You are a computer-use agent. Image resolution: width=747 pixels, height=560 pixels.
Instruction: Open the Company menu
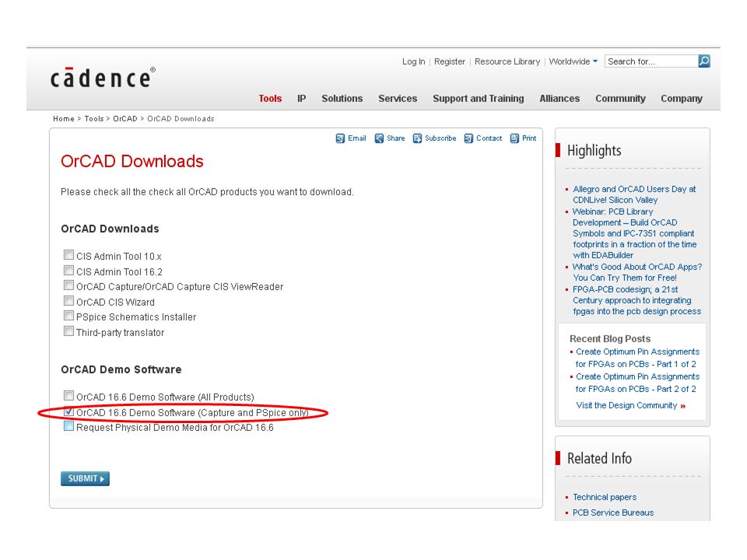pyautogui.click(x=682, y=99)
